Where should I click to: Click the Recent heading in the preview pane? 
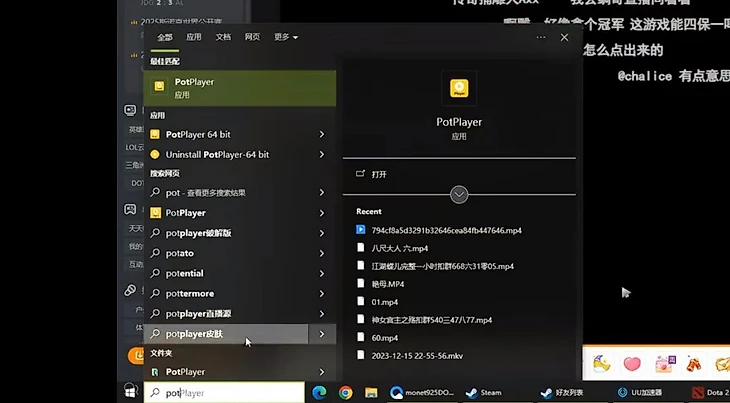(x=369, y=211)
